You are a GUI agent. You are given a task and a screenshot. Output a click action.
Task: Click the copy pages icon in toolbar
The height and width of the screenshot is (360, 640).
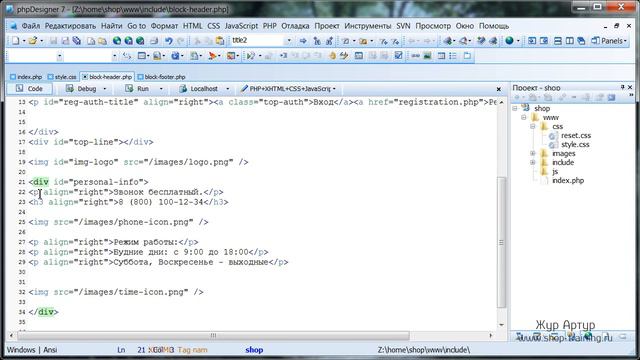[91, 41]
